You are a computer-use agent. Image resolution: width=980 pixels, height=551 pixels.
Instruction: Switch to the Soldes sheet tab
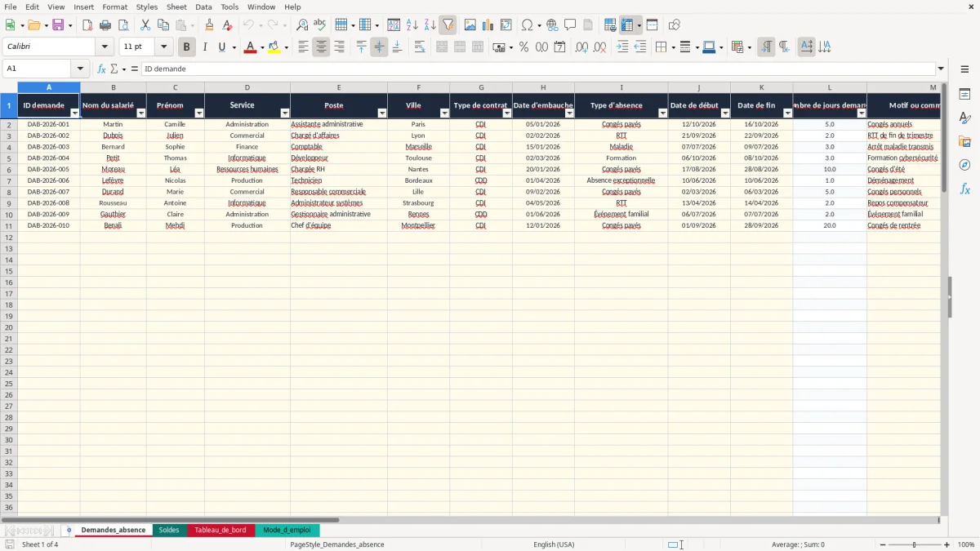tap(169, 530)
